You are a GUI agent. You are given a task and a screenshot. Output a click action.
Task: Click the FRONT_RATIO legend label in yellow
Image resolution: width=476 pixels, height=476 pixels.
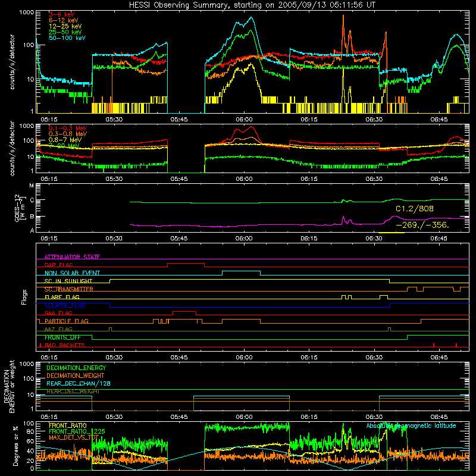(x=68, y=425)
